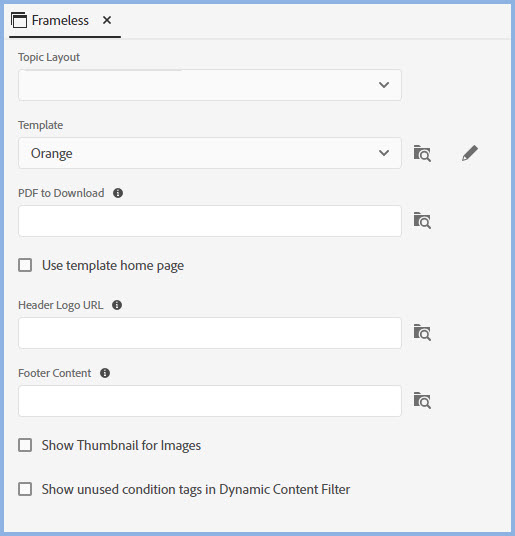Select the Frameless tab

60,21
